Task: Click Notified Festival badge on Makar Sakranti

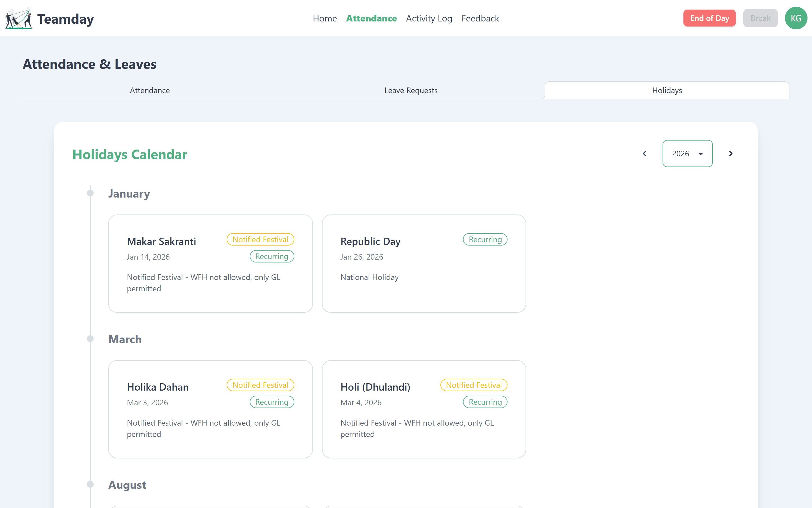Action: click(x=261, y=239)
